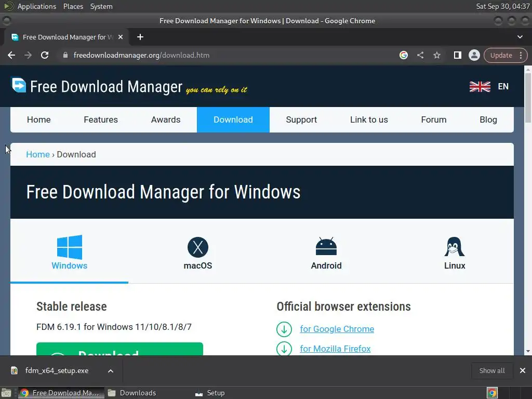The width and height of the screenshot is (532, 399).
Task: Open the tab search dropdown arrow
Action: point(520,37)
